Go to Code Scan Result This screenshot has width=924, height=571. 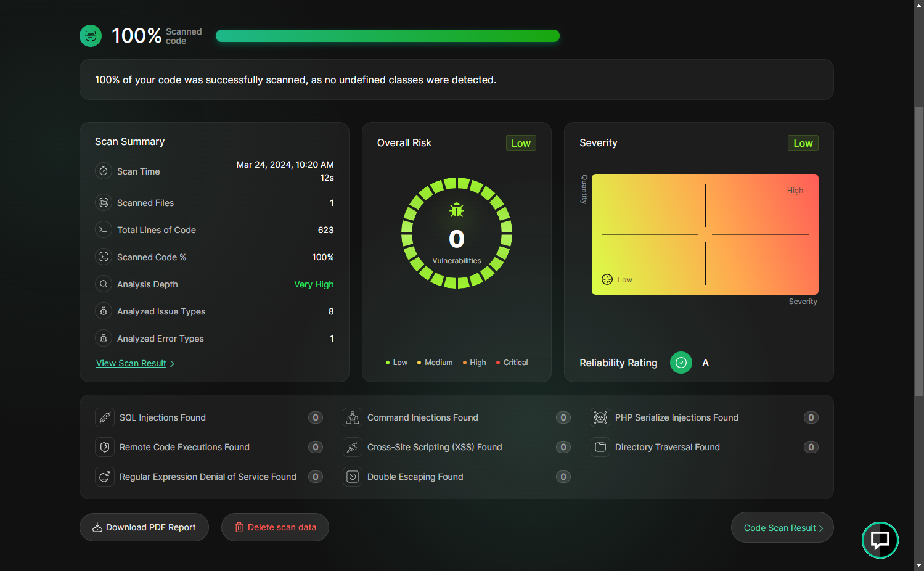click(x=782, y=528)
